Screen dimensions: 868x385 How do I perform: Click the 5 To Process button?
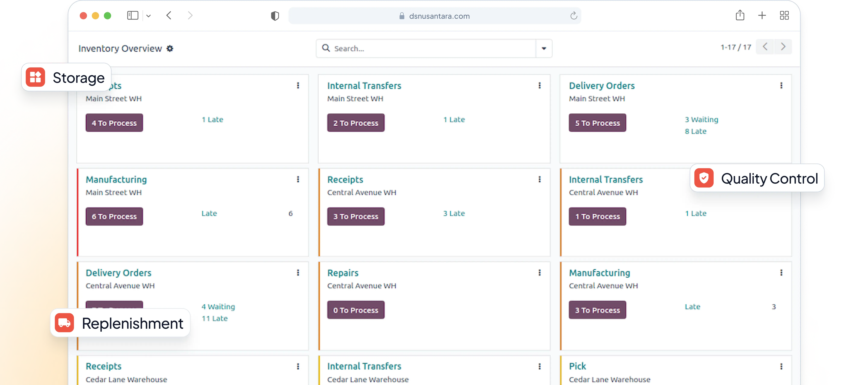(597, 123)
